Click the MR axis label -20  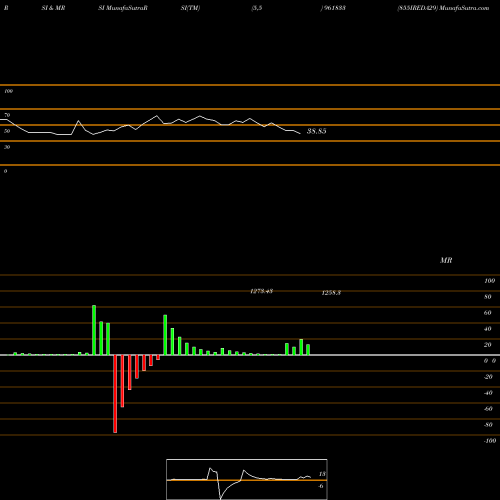pos(488,377)
